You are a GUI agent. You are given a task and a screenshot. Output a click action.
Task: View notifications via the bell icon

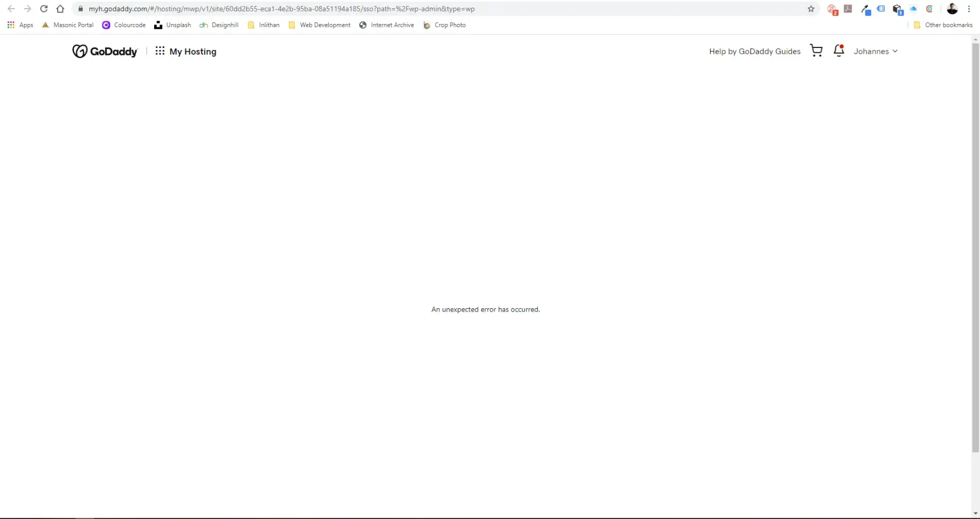click(x=839, y=51)
